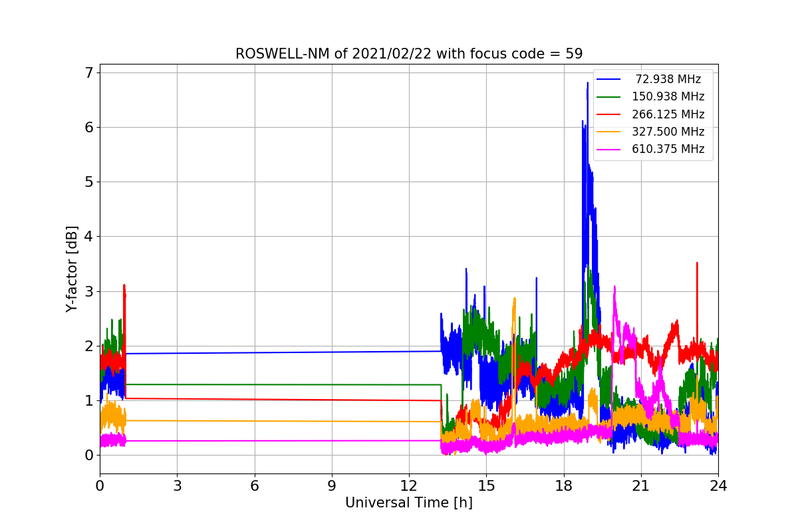Click the y-axis tick label 4

[89, 236]
